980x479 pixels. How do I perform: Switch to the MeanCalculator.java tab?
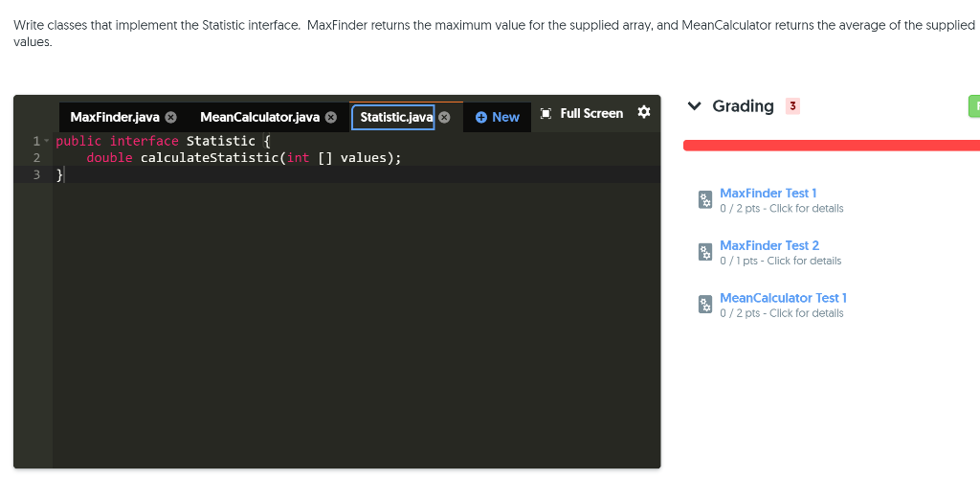[x=259, y=117]
